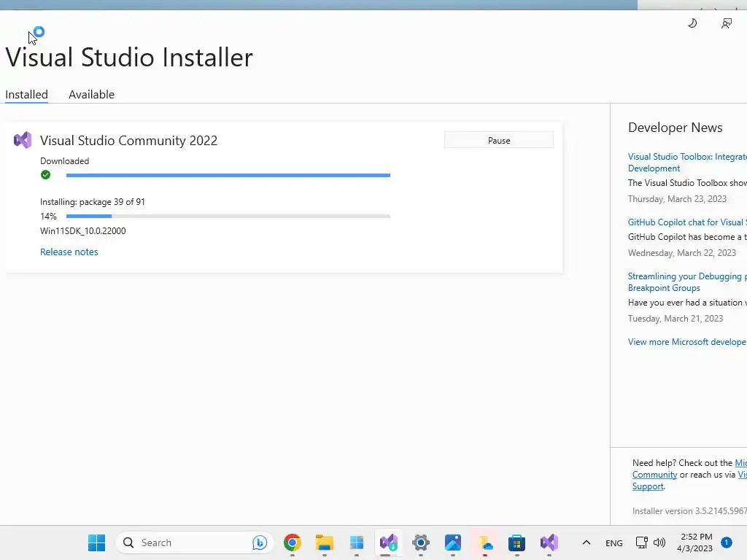
Task: Click the Installer version 3.5.2145 text
Action: click(689, 511)
